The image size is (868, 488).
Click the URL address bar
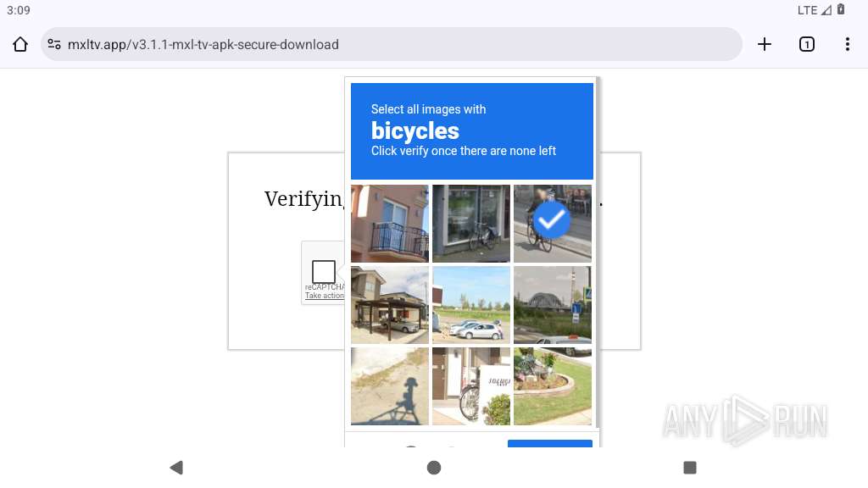coord(392,44)
